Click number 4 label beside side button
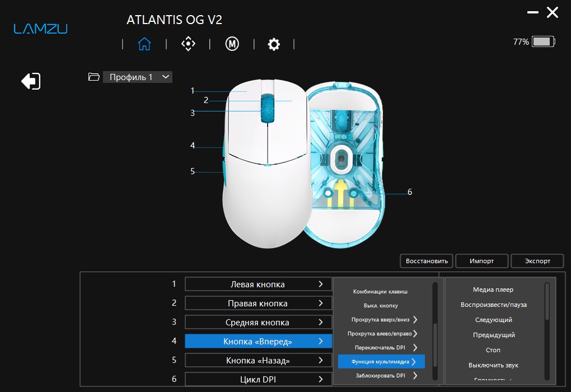The image size is (571, 392). [x=192, y=146]
